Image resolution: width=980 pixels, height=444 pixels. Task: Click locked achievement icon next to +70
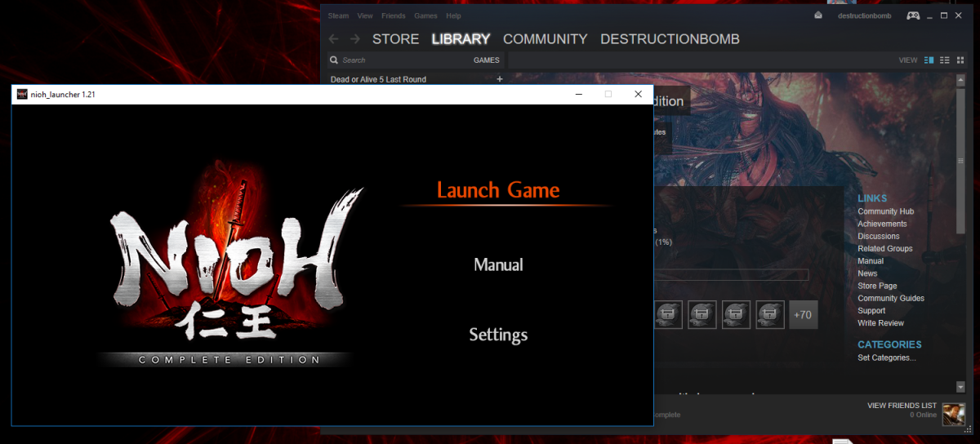tap(770, 314)
